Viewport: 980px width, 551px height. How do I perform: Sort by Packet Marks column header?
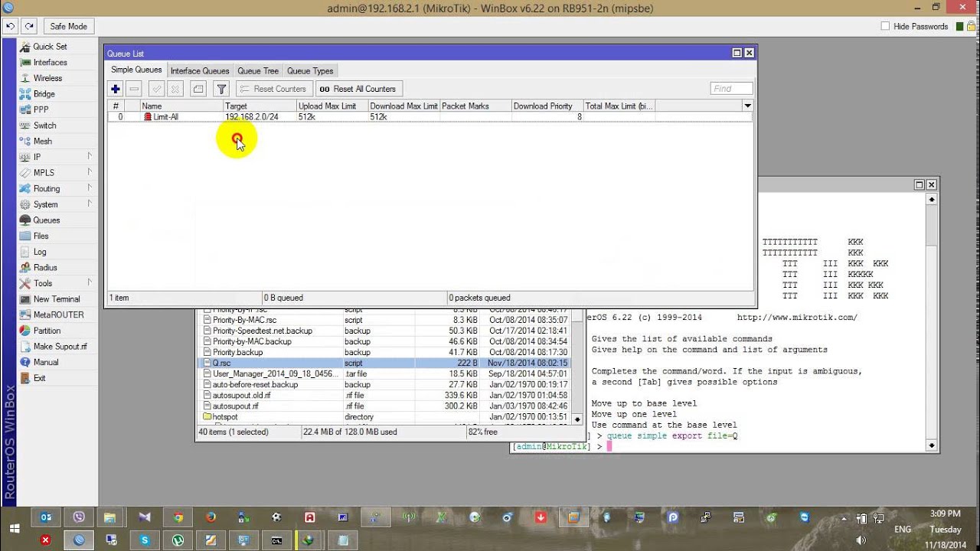pyautogui.click(x=475, y=106)
